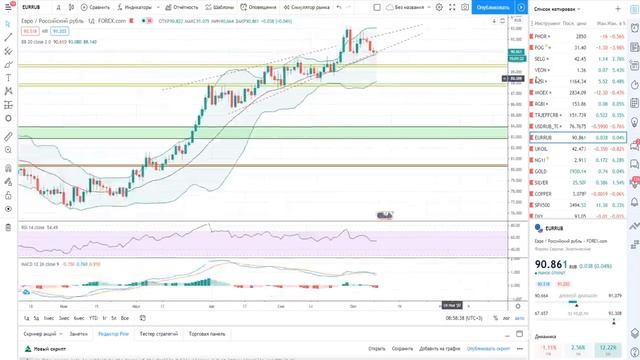Screen dimensions: 640x360
Task: Create alert via Оповещения button
Action: click(x=258, y=7)
